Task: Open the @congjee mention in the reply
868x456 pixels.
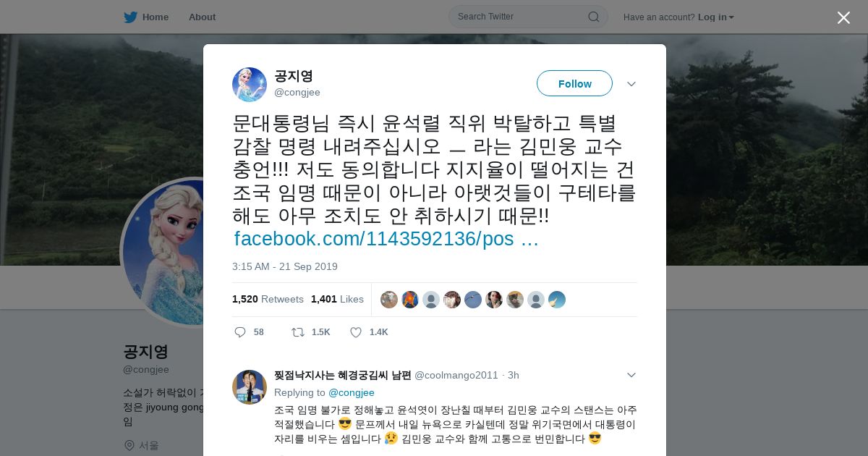Action: pyautogui.click(x=352, y=392)
